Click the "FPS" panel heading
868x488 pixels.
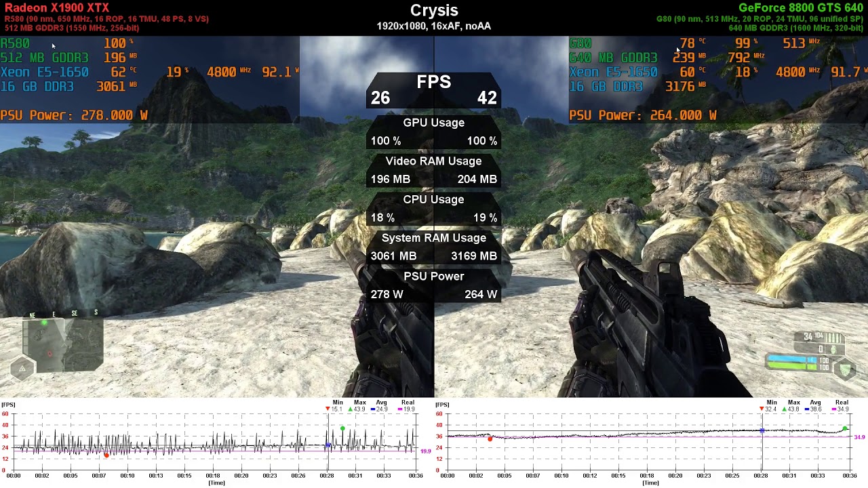click(x=434, y=82)
